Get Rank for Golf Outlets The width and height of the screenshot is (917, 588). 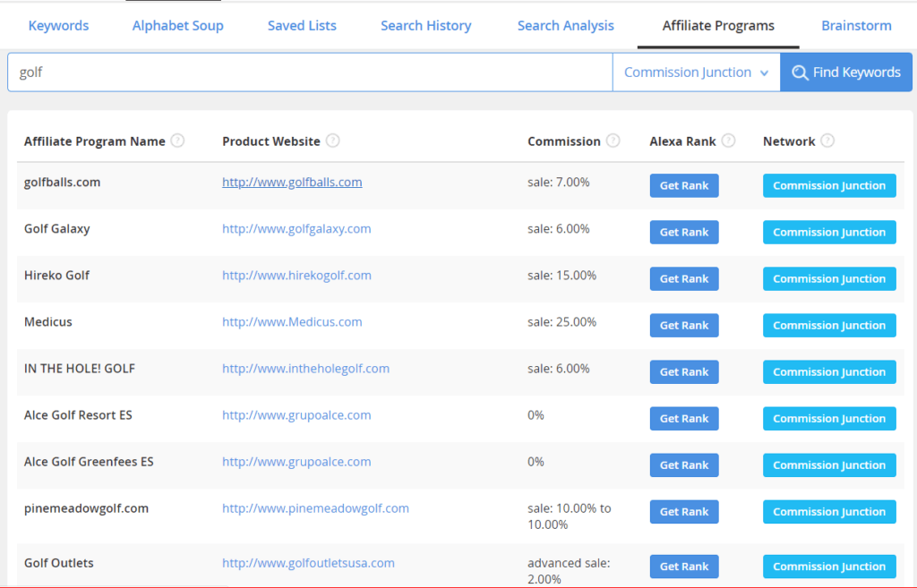click(683, 566)
